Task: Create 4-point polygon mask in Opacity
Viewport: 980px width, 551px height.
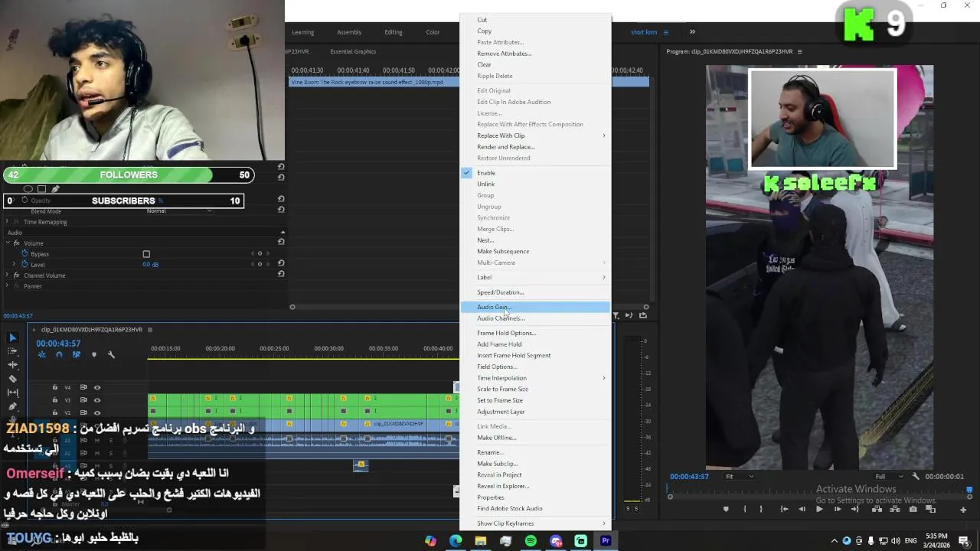Action: (42, 189)
